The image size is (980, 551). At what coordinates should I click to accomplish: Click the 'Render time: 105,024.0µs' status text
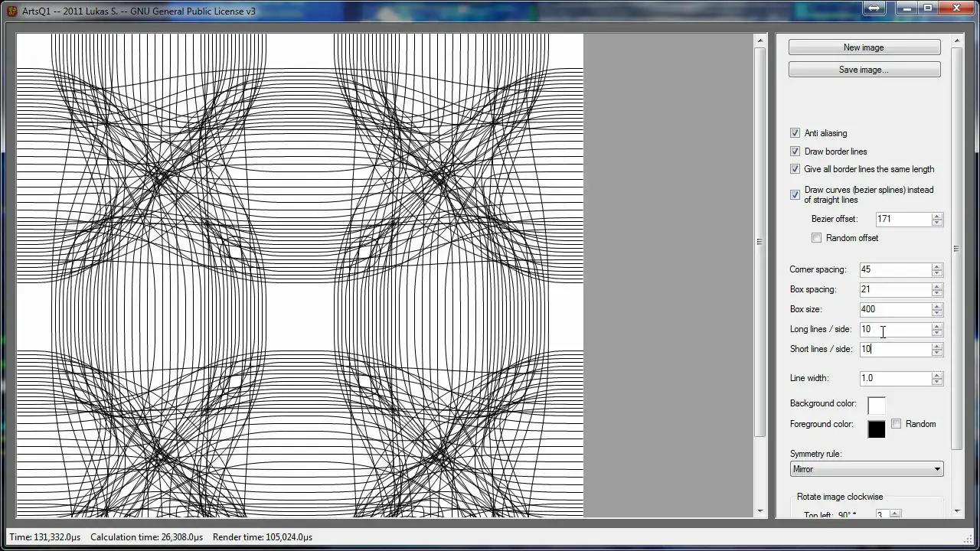pos(263,537)
